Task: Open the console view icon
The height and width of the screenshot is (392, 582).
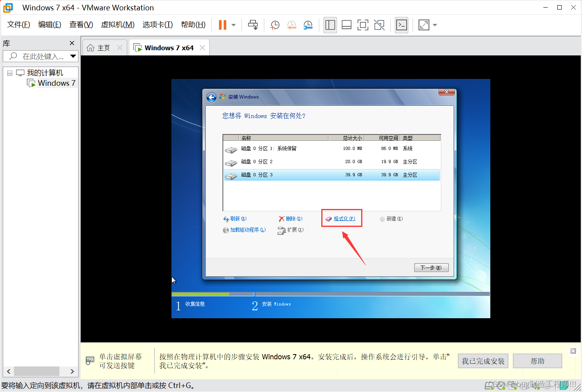Action: coord(401,25)
